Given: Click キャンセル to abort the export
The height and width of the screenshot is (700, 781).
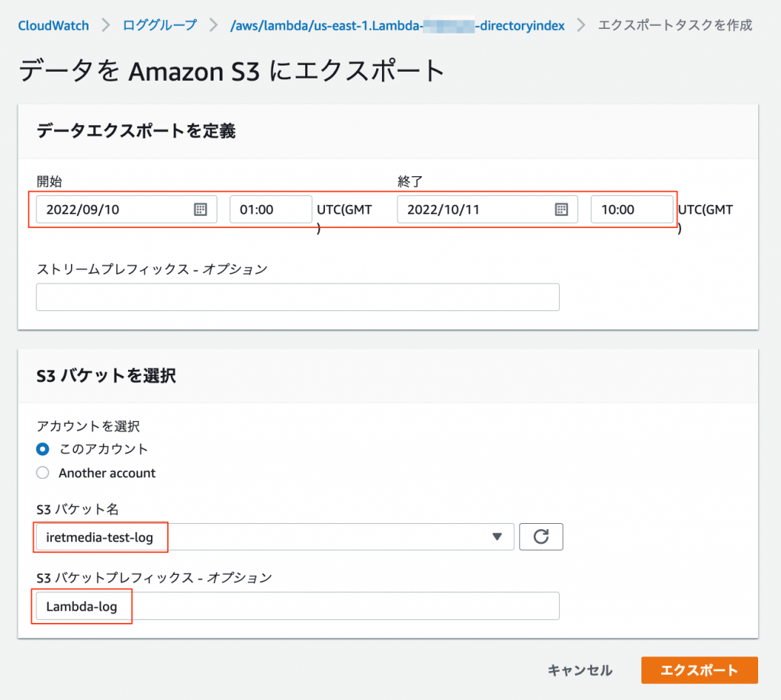Looking at the screenshot, I should coord(580,670).
